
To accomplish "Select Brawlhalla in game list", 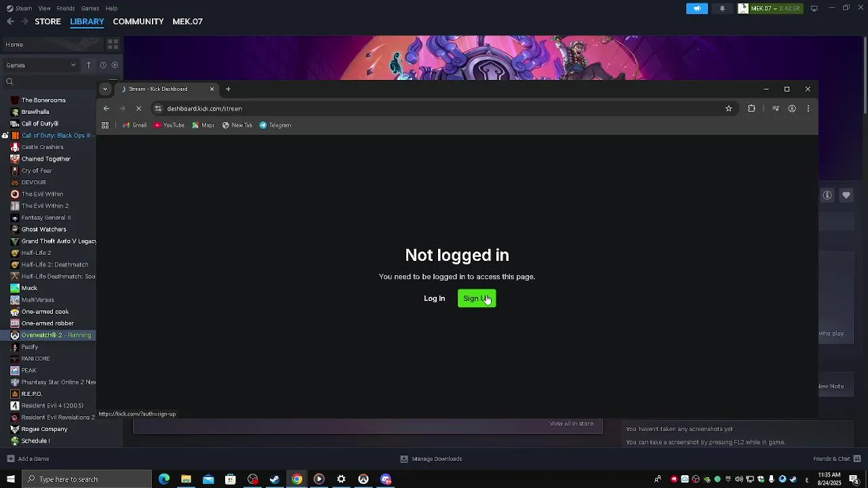I will pos(35,112).
